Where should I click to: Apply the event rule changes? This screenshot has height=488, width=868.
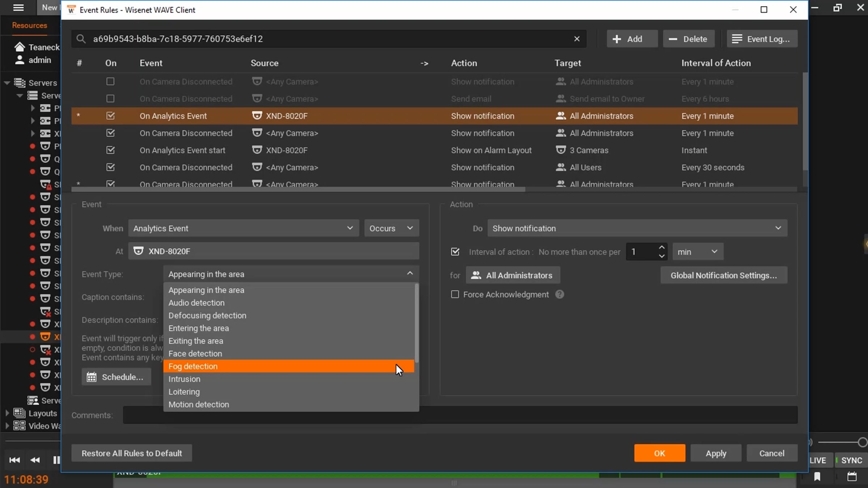[716, 453]
